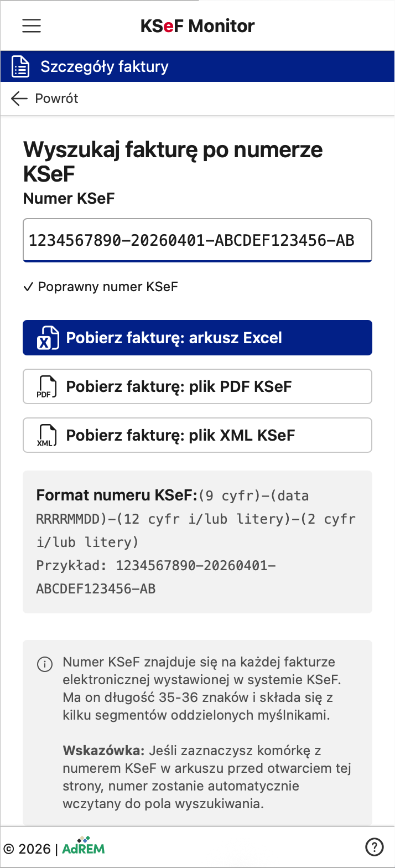The width and height of the screenshot is (395, 868).
Task: Click the KSeF Monitor app title
Action: coord(197,25)
